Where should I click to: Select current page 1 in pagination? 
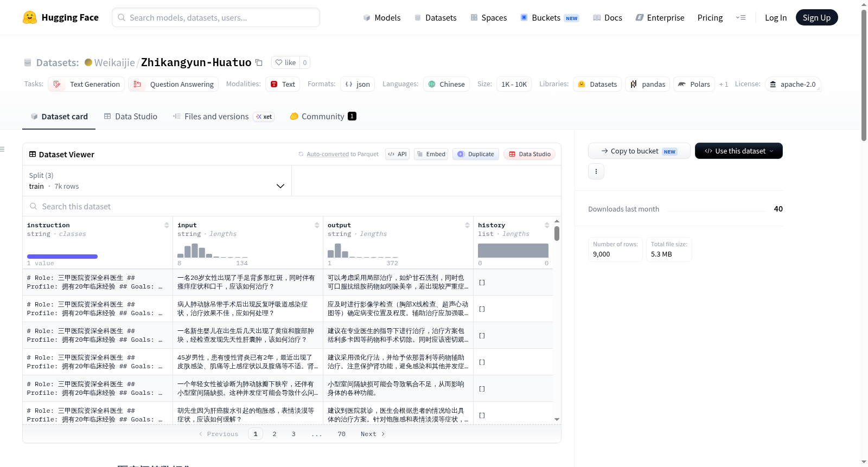256,434
